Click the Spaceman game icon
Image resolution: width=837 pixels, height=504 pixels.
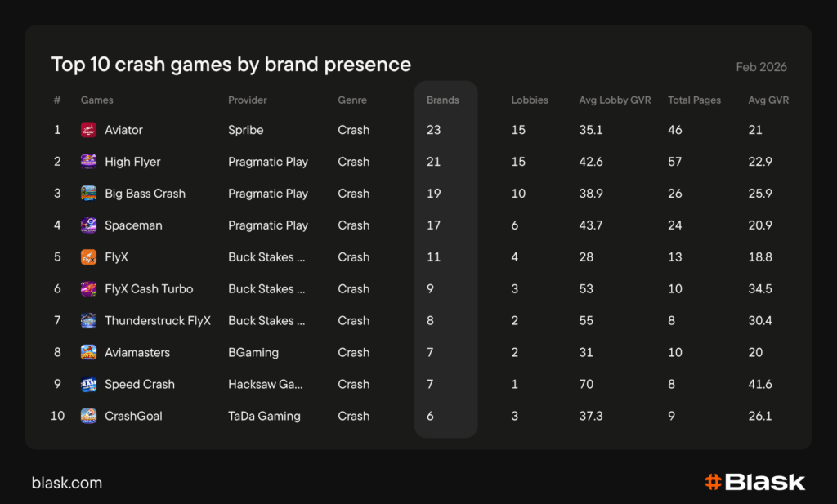88,225
